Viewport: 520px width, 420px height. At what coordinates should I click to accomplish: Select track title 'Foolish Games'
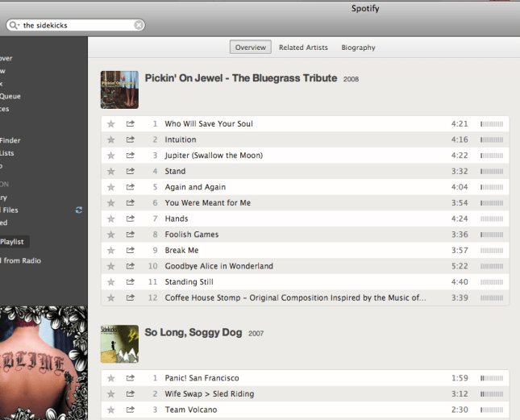click(192, 235)
